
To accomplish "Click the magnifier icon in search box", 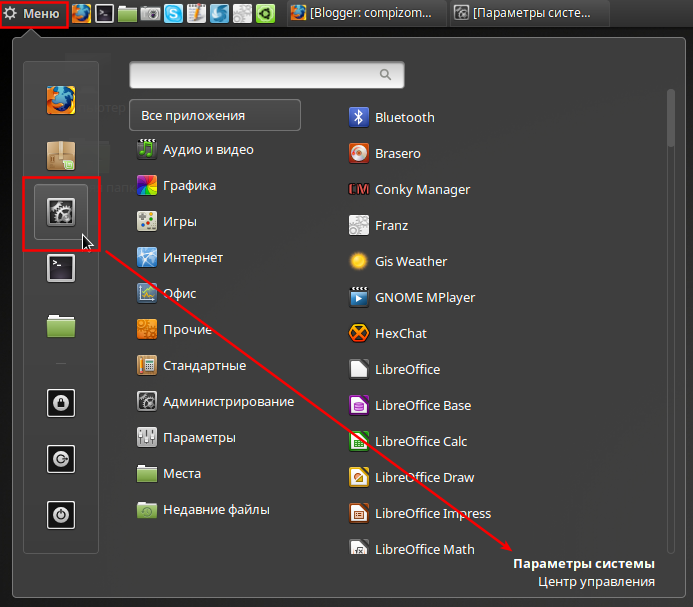I will (385, 75).
